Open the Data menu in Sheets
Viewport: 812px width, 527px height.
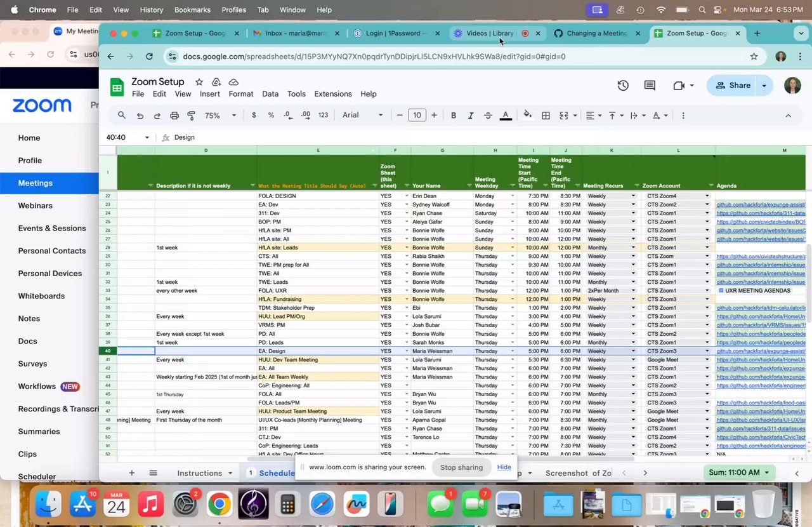pyautogui.click(x=270, y=94)
